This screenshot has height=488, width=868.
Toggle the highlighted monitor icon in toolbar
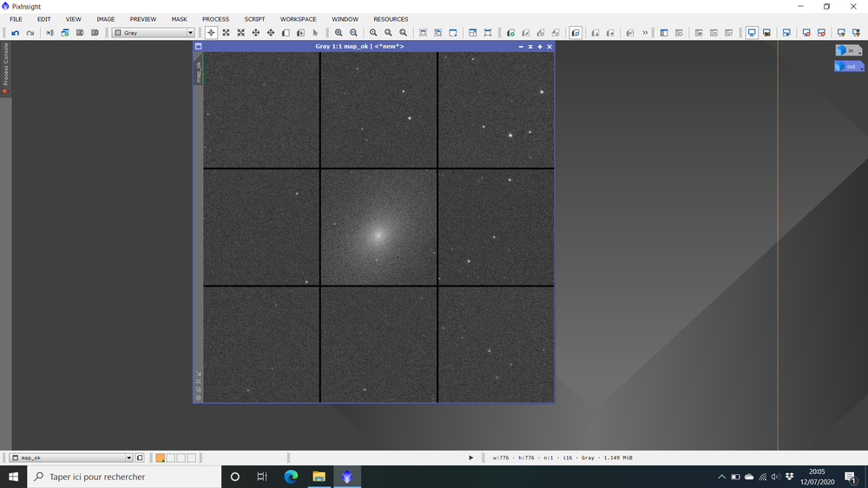click(752, 33)
